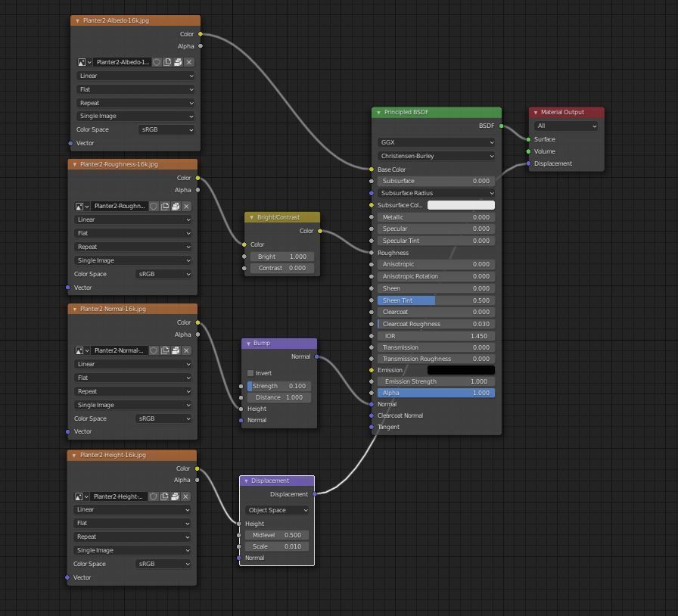Unlink image with X on Height node
678x616 pixels.
[x=185, y=496]
